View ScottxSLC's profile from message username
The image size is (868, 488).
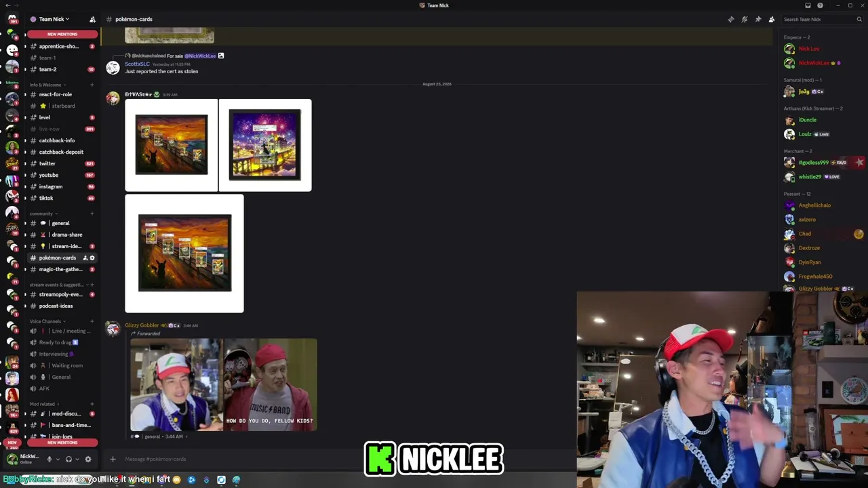tap(137, 64)
